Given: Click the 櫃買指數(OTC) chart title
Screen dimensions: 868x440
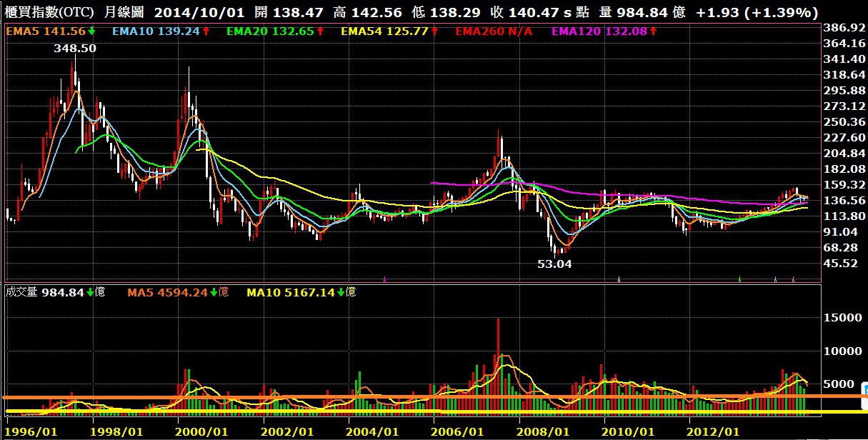Looking at the screenshot, I should click(x=49, y=12).
